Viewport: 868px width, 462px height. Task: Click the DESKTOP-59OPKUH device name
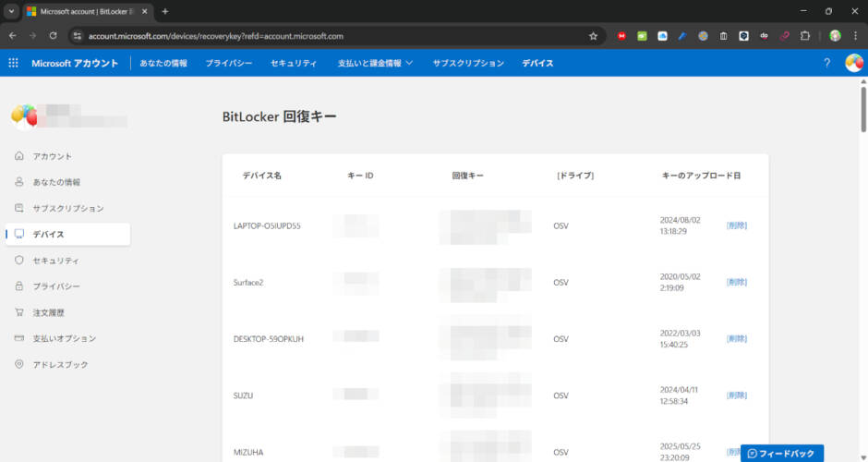(x=269, y=339)
